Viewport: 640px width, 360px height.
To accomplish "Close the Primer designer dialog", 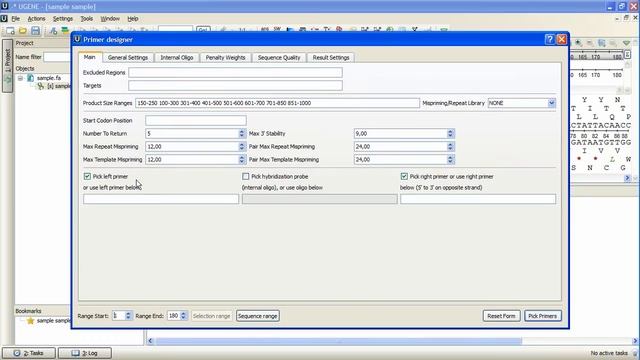I will coord(562,39).
